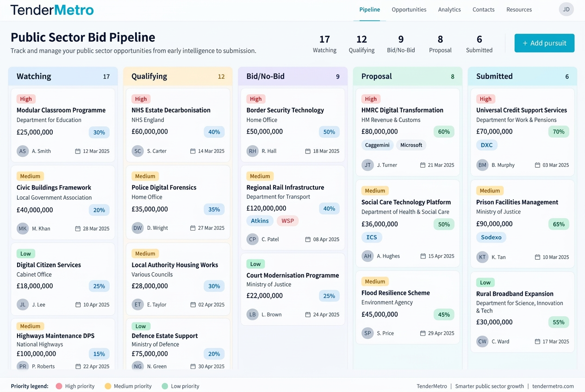The height and width of the screenshot is (392, 585).
Task: Click the Microsoft partner tag
Action: [x=411, y=145]
